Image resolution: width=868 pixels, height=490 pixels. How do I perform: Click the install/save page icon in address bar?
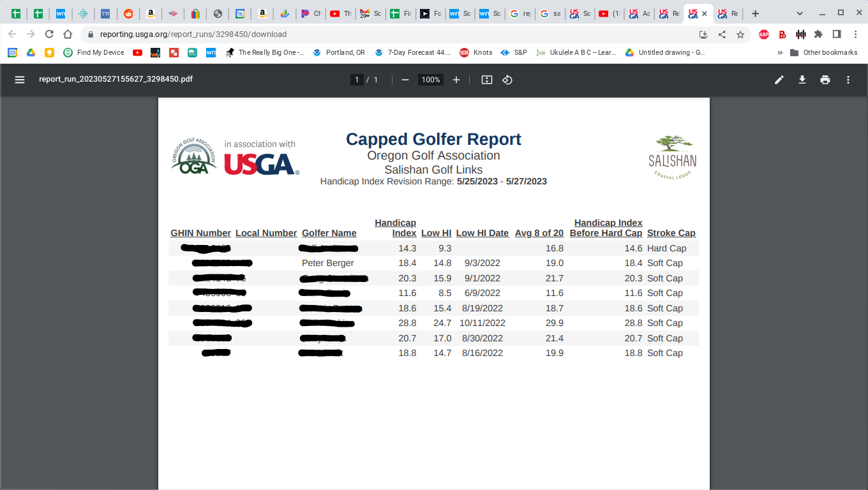click(703, 34)
